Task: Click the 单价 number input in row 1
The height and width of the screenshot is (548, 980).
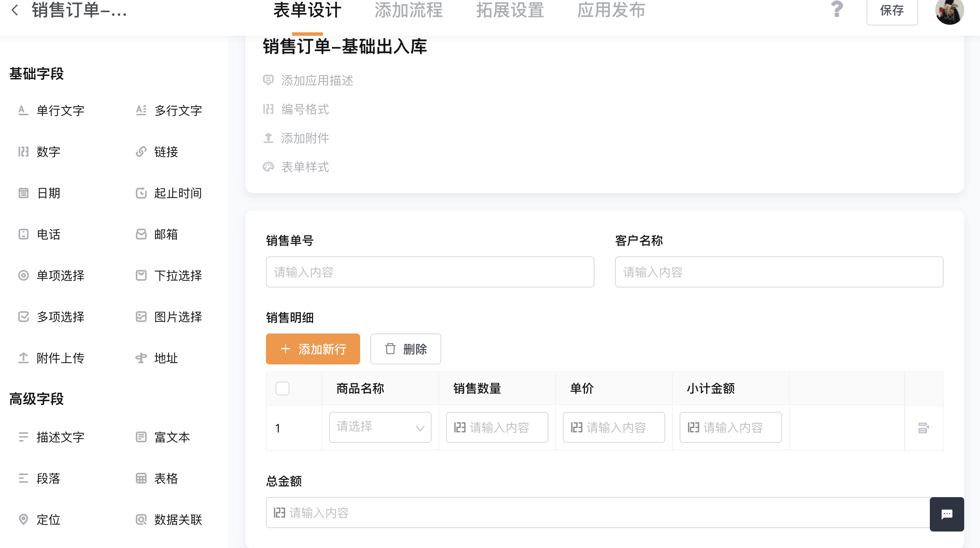Action: pyautogui.click(x=614, y=427)
